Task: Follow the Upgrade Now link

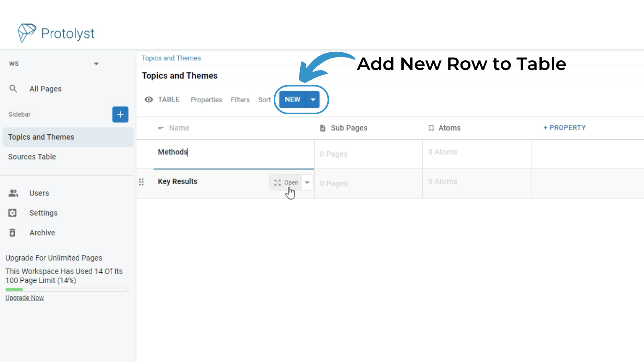Action: (25, 298)
